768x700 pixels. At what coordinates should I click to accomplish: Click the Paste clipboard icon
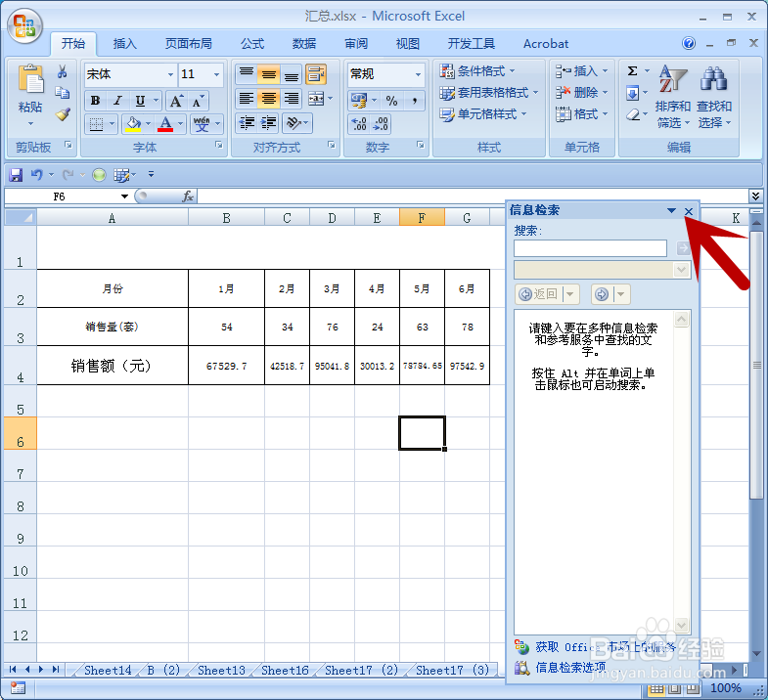click(31, 79)
